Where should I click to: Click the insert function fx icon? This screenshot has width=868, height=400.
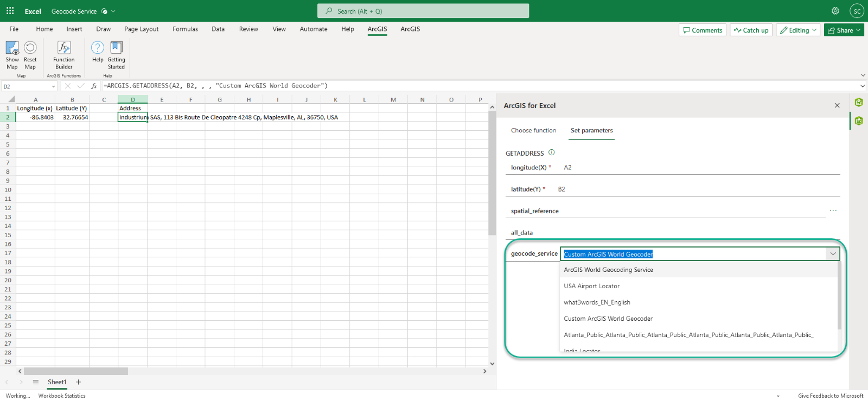click(x=94, y=86)
